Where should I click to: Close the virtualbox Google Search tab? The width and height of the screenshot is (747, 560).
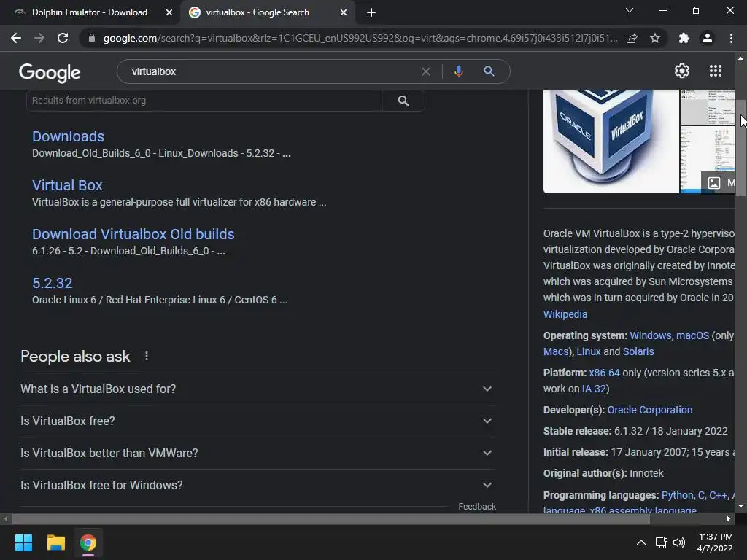point(344,13)
